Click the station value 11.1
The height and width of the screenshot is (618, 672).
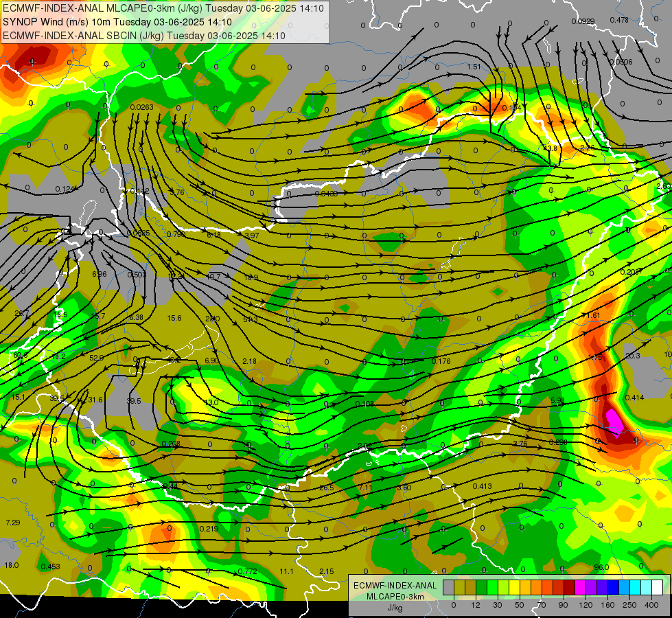(286, 571)
